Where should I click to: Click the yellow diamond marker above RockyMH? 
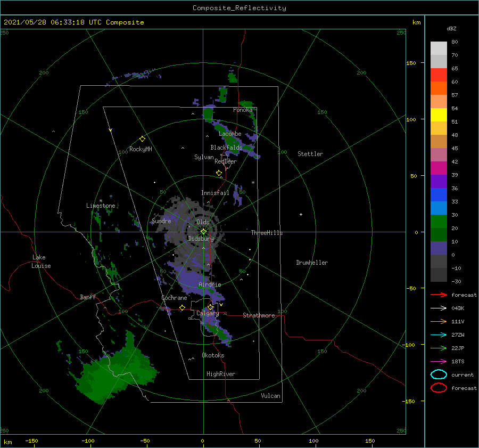142,139
